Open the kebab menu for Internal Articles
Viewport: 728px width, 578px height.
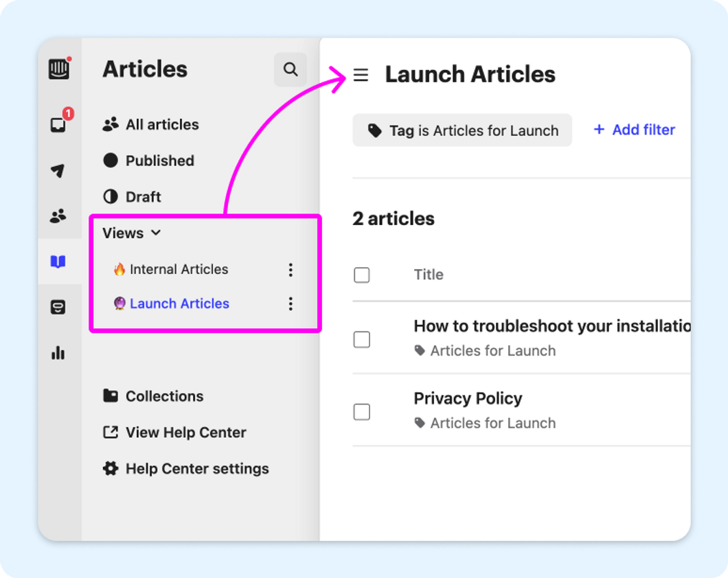291,270
